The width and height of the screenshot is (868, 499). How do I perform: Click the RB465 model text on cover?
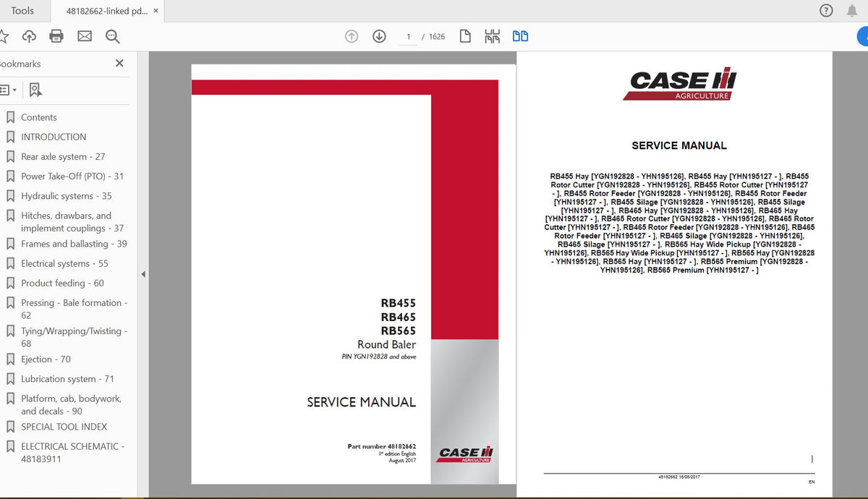click(x=398, y=317)
